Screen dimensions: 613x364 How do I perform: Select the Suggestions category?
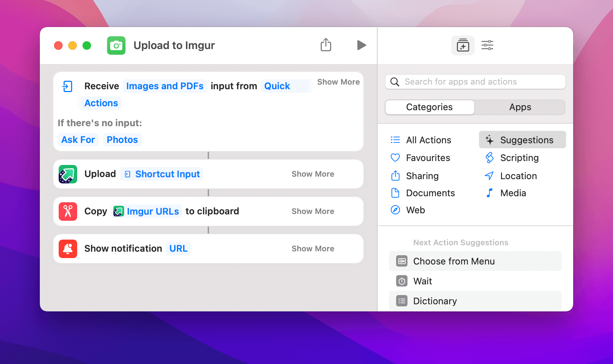point(527,140)
